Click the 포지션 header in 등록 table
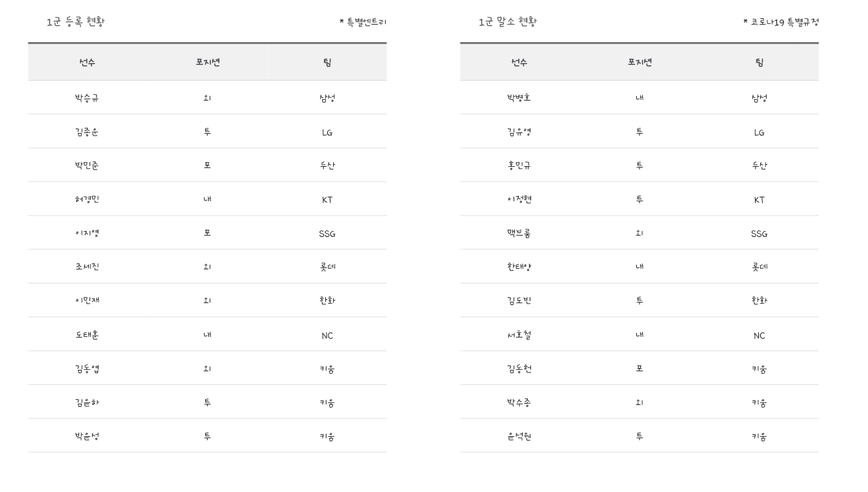This screenshot has height=492, width=868. pos(207,62)
